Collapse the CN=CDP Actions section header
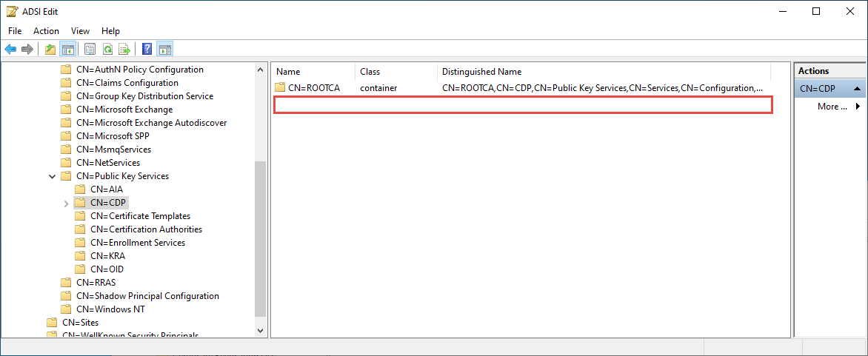 point(857,89)
